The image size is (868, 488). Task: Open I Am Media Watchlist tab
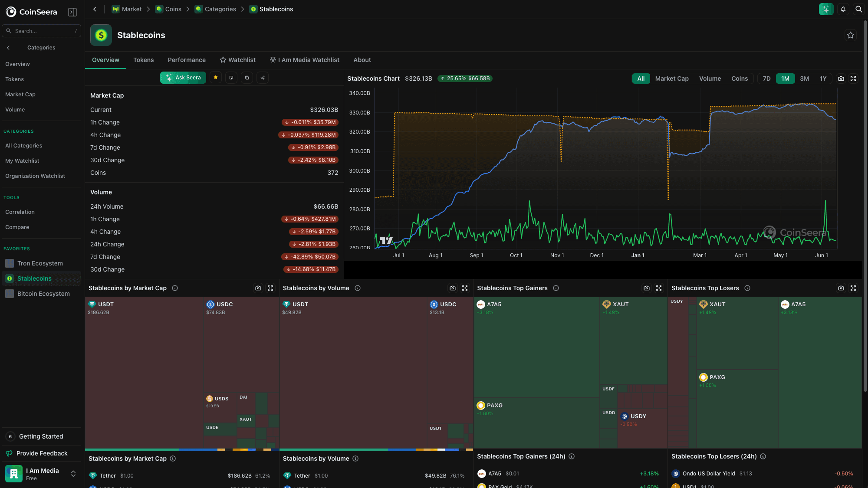coord(305,60)
